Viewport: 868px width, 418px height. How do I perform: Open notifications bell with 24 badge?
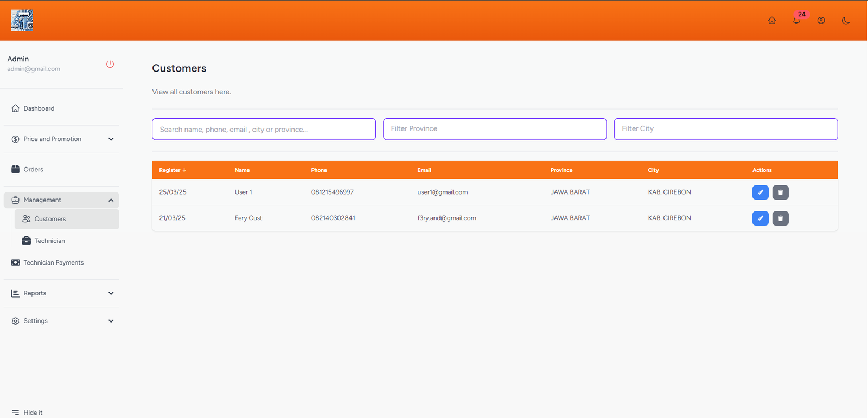[x=796, y=21]
